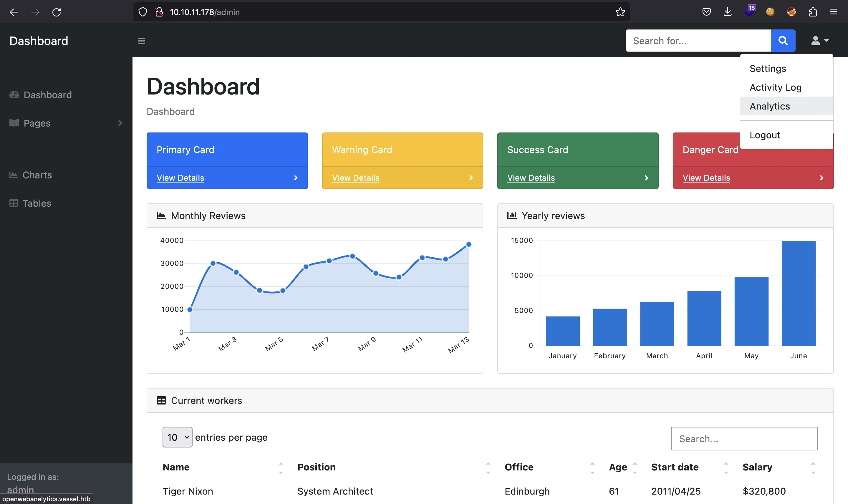Click the arrow chevron on Danger Card
This screenshot has height=504, width=848.
[x=821, y=178]
